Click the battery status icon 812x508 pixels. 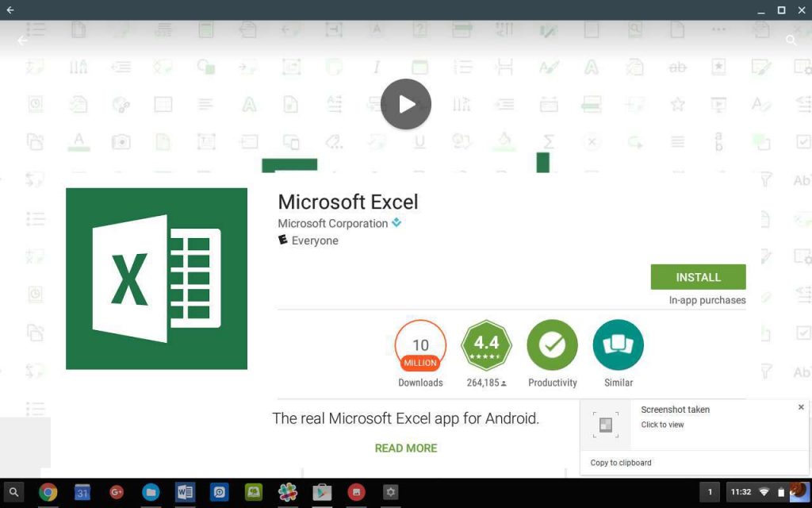tap(781, 492)
